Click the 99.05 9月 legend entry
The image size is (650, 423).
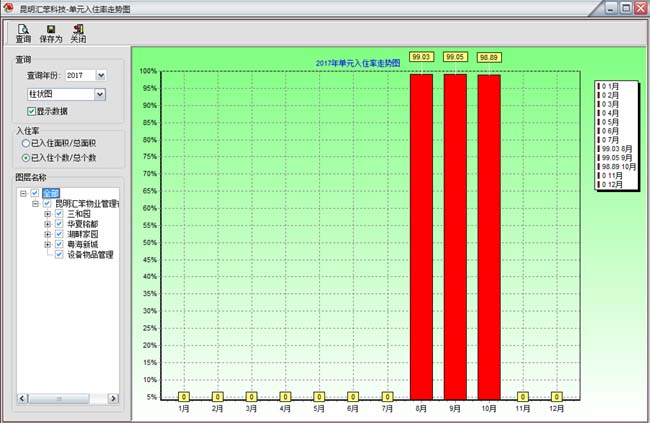(x=615, y=158)
